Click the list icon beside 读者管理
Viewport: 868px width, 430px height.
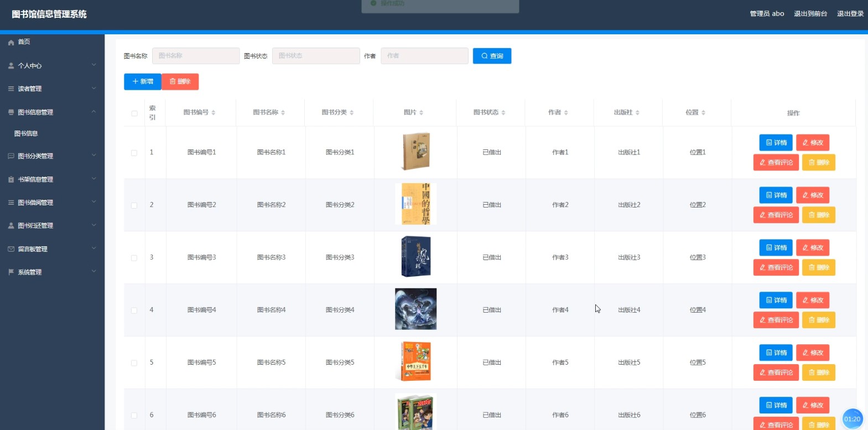tap(11, 89)
